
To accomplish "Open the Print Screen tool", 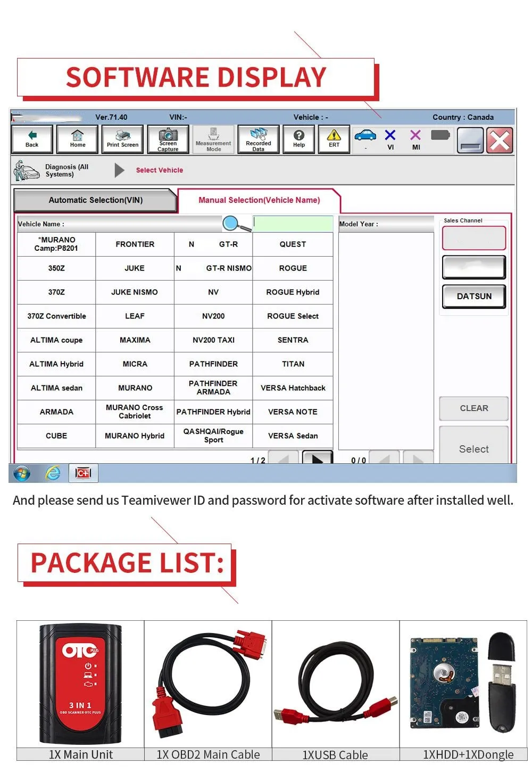I will [x=122, y=139].
